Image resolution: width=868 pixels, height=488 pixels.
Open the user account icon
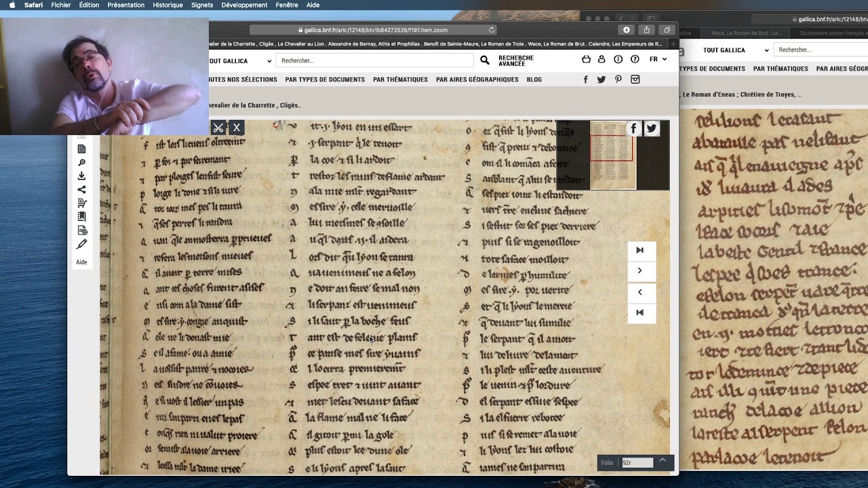click(x=601, y=60)
